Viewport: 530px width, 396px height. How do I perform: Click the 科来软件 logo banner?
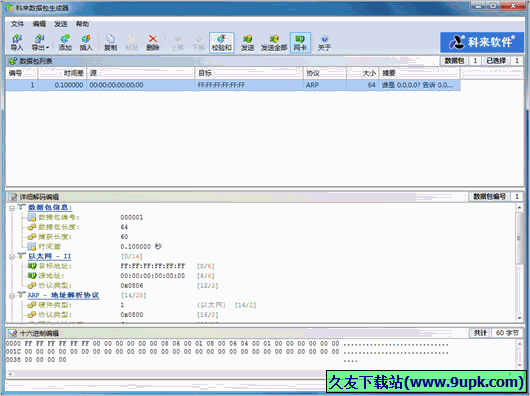tap(482, 42)
